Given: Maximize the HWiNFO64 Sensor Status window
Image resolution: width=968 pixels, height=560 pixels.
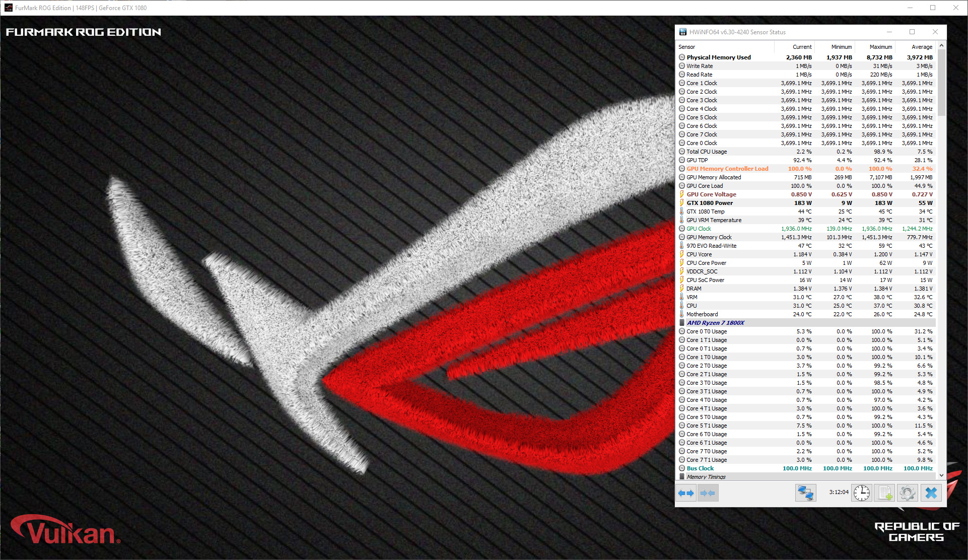Looking at the screenshot, I should pos(912,32).
